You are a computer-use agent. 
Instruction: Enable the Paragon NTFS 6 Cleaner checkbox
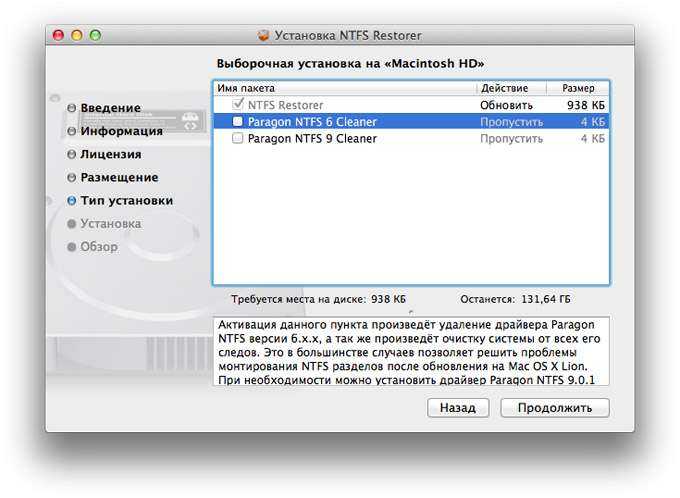(x=237, y=121)
